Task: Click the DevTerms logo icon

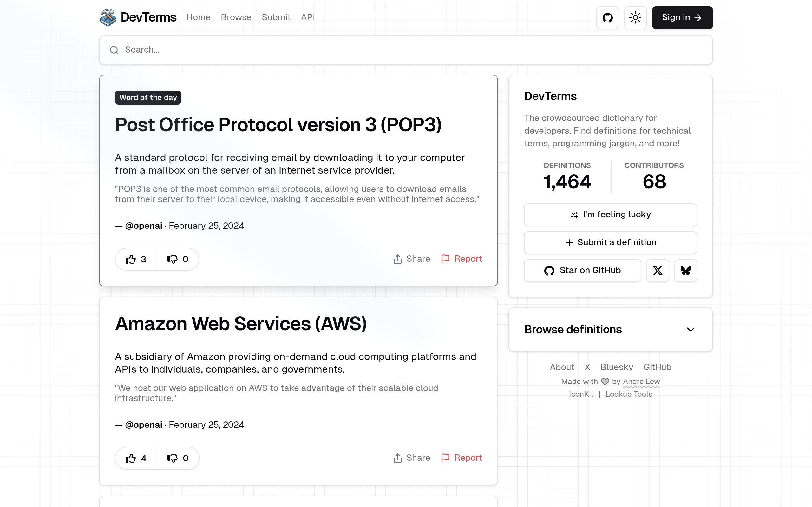Action: (108, 17)
